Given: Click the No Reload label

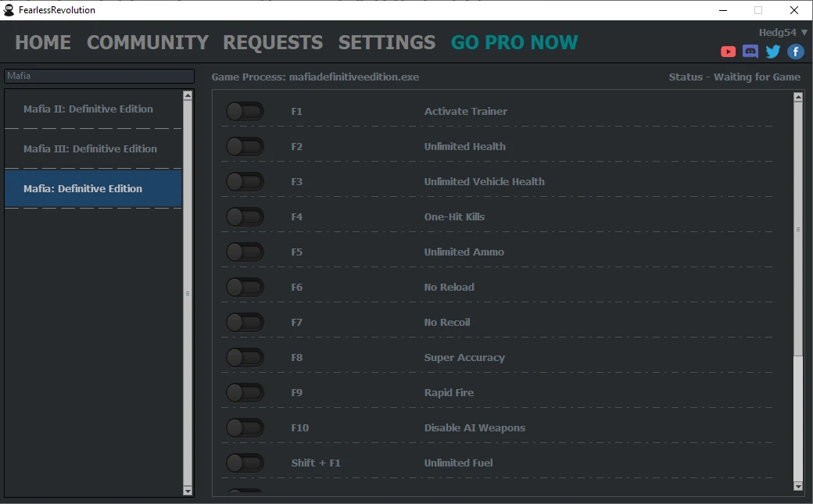Looking at the screenshot, I should (x=449, y=288).
